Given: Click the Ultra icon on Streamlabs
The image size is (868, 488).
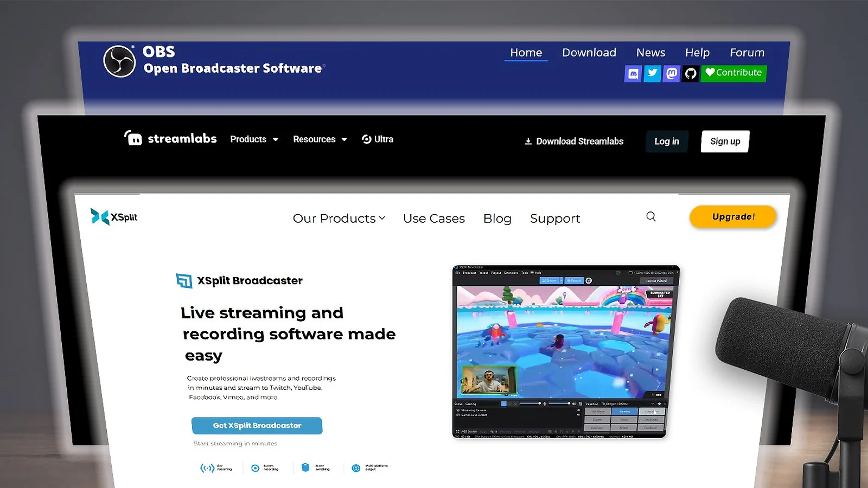Looking at the screenshot, I should tap(367, 139).
